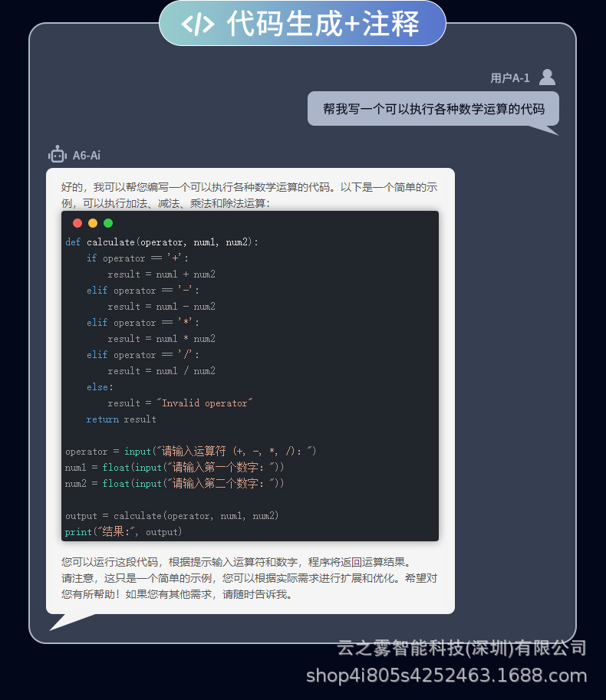
Task: Click the print 结果 line in code
Action: [124, 531]
